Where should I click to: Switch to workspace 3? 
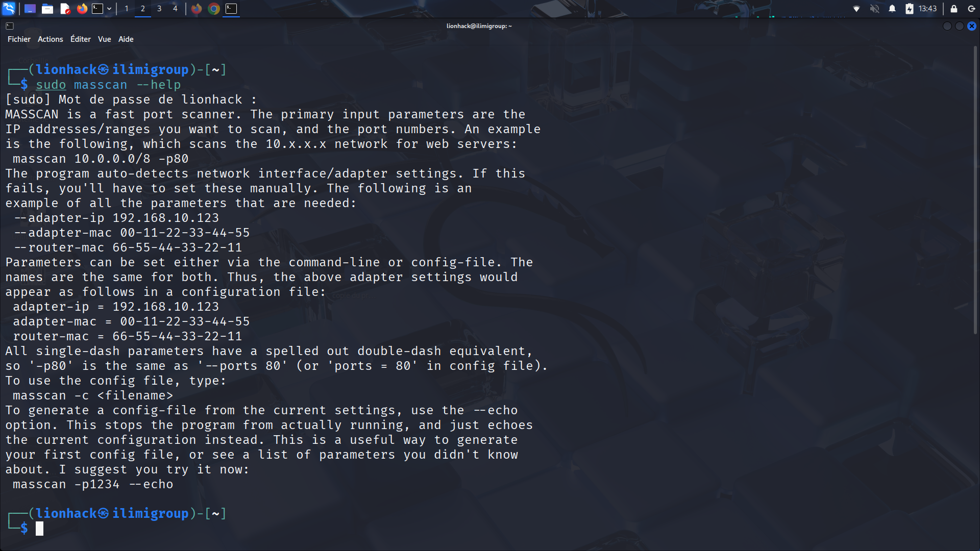click(159, 9)
